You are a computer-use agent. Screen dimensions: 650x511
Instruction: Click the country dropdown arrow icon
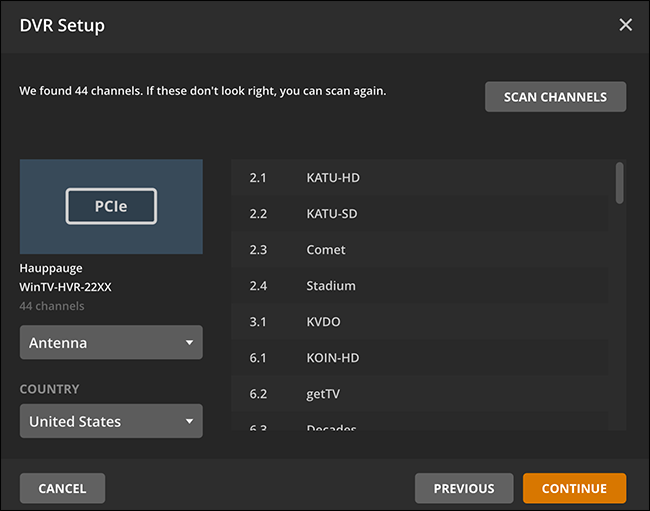[x=189, y=421]
